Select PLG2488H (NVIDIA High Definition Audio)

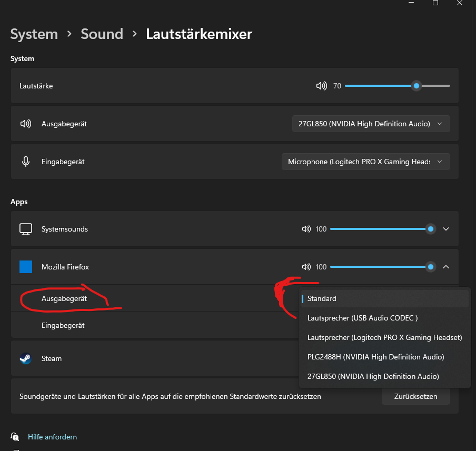(x=375, y=357)
